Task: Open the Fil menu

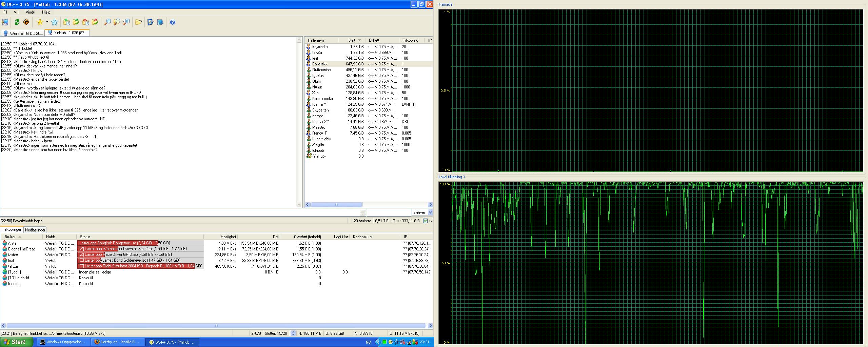Action: [5, 12]
